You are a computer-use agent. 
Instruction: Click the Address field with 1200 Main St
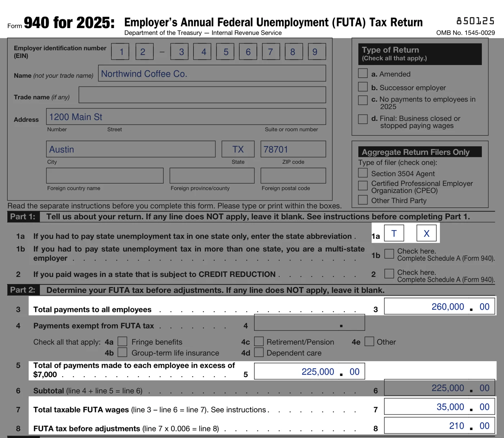[186, 116]
